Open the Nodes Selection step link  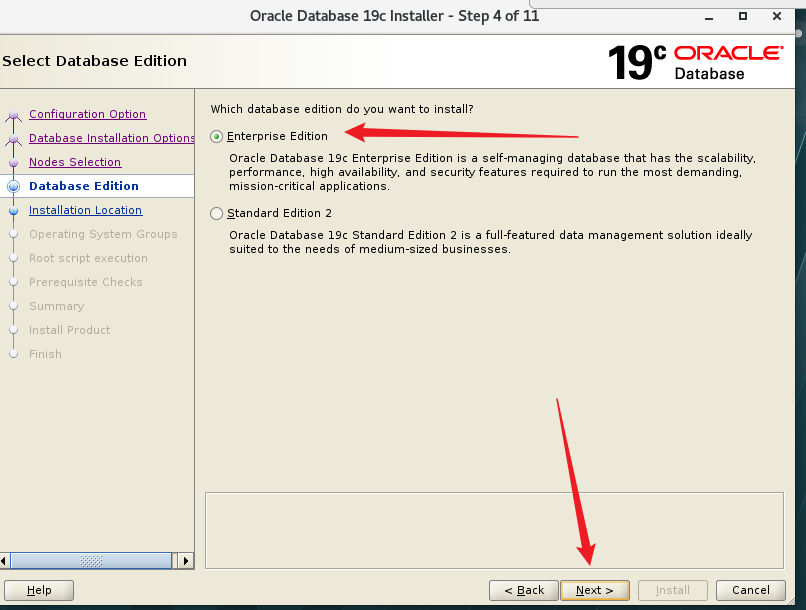(75, 162)
